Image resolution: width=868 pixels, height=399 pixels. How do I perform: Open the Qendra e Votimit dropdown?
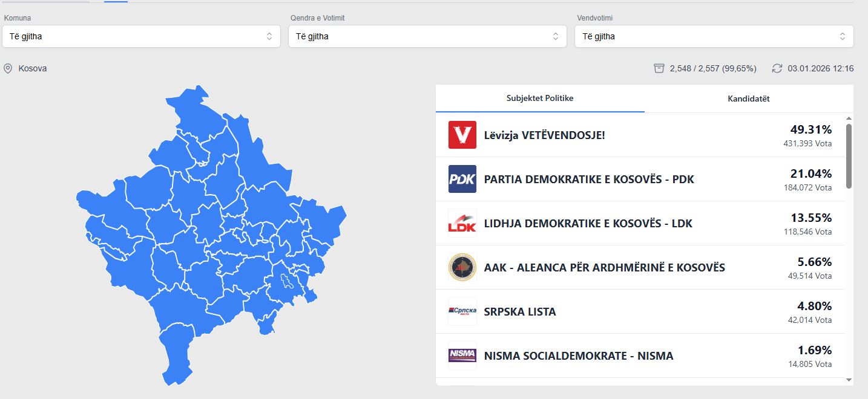pos(427,36)
